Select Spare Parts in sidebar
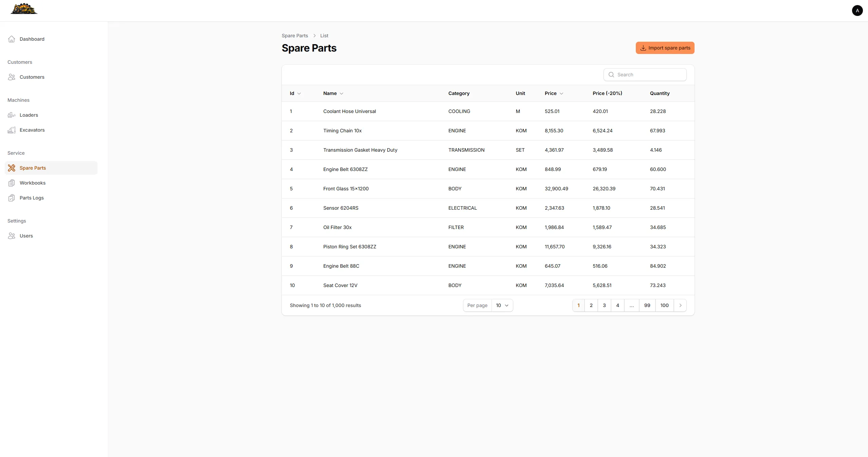The image size is (868, 457). pos(51,168)
